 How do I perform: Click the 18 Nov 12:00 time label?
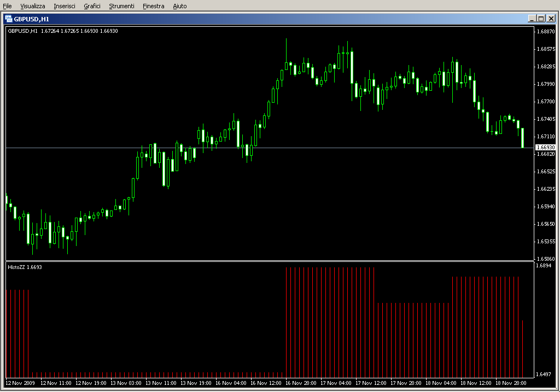click(x=476, y=383)
